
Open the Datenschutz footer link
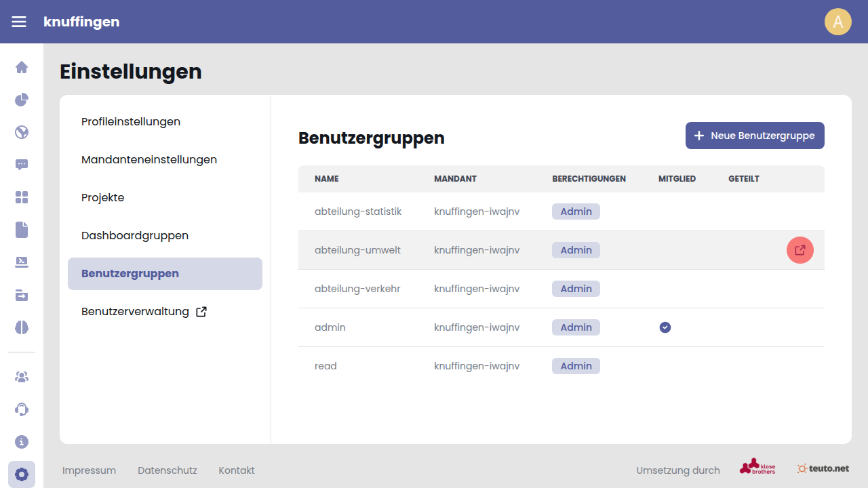click(167, 470)
